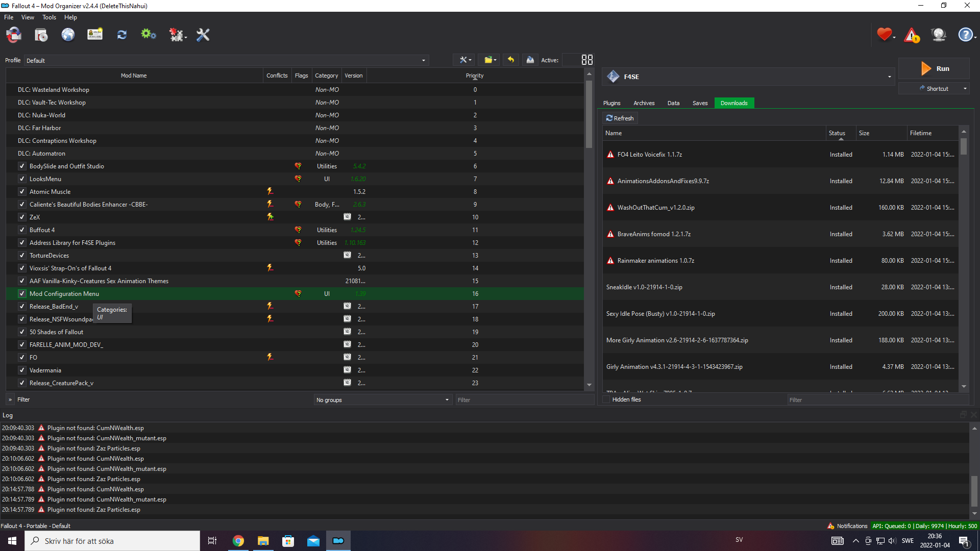This screenshot has width=980, height=551.
Task: Open the Tools menu
Action: click(49, 17)
